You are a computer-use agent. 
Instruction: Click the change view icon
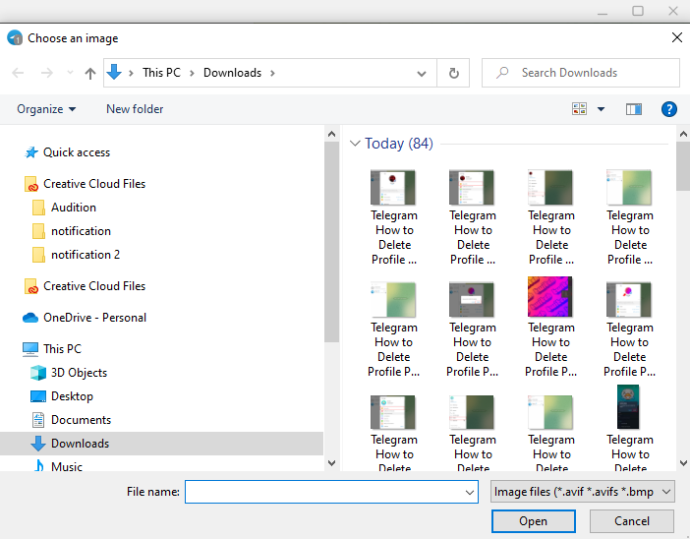[x=579, y=109]
